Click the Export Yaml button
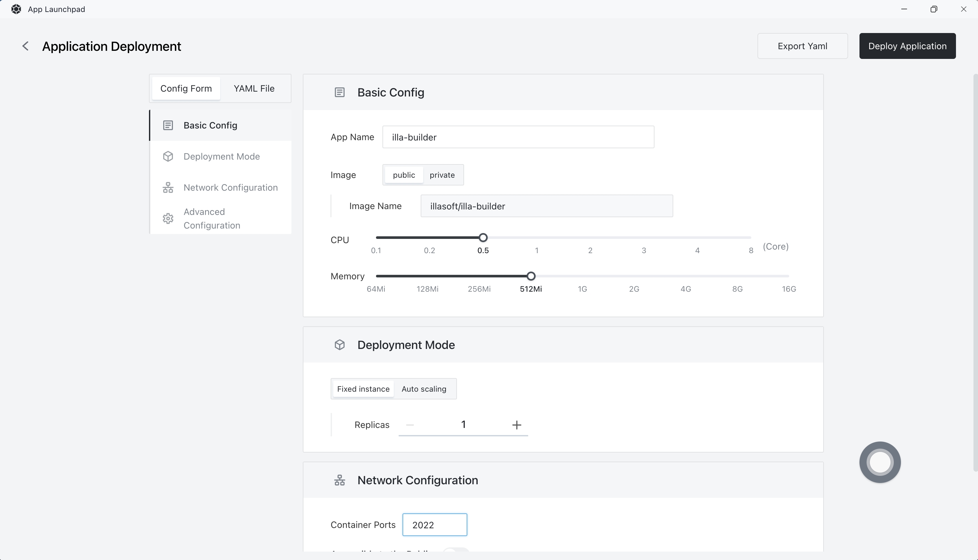This screenshot has width=978, height=560. [x=802, y=46]
